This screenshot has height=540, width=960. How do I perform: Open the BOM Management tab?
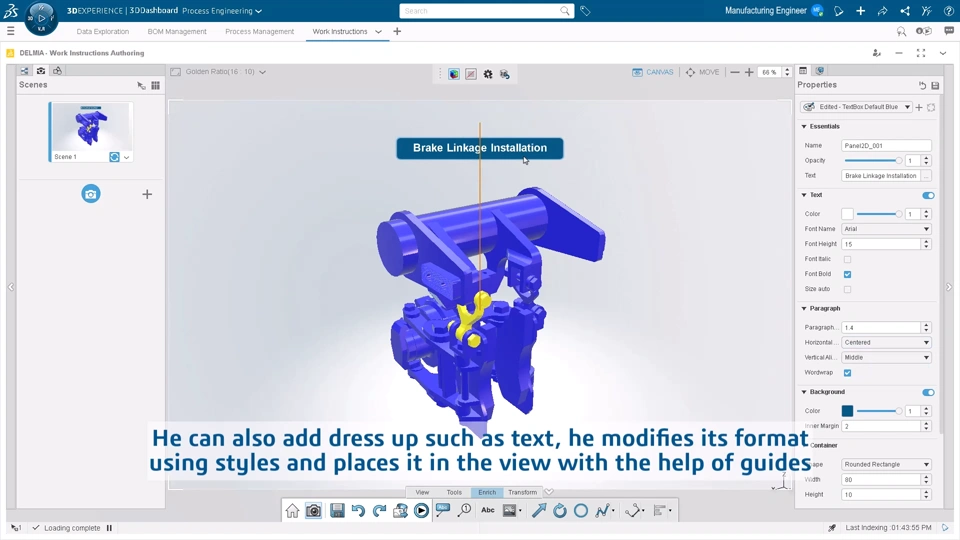coord(177,32)
